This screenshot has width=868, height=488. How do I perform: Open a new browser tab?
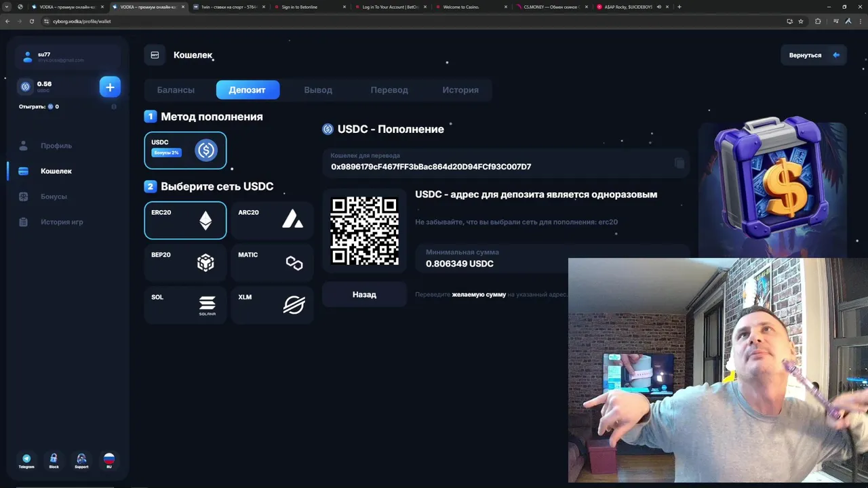pyautogui.click(x=679, y=7)
